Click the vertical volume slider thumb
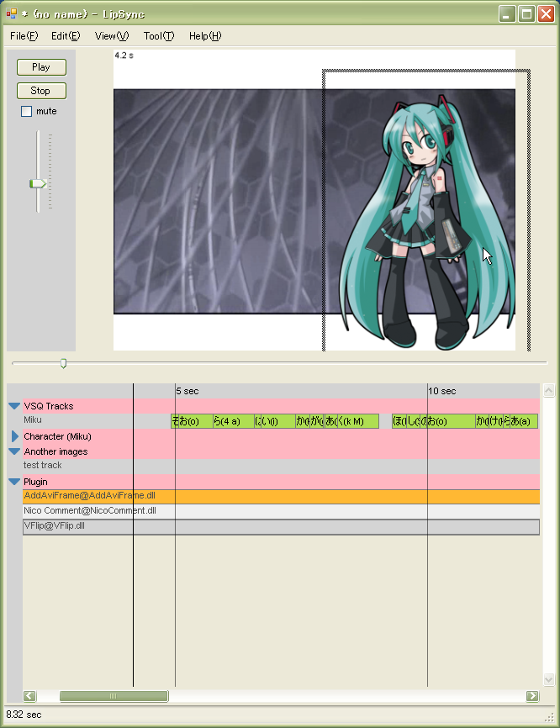560x728 pixels. tap(38, 184)
